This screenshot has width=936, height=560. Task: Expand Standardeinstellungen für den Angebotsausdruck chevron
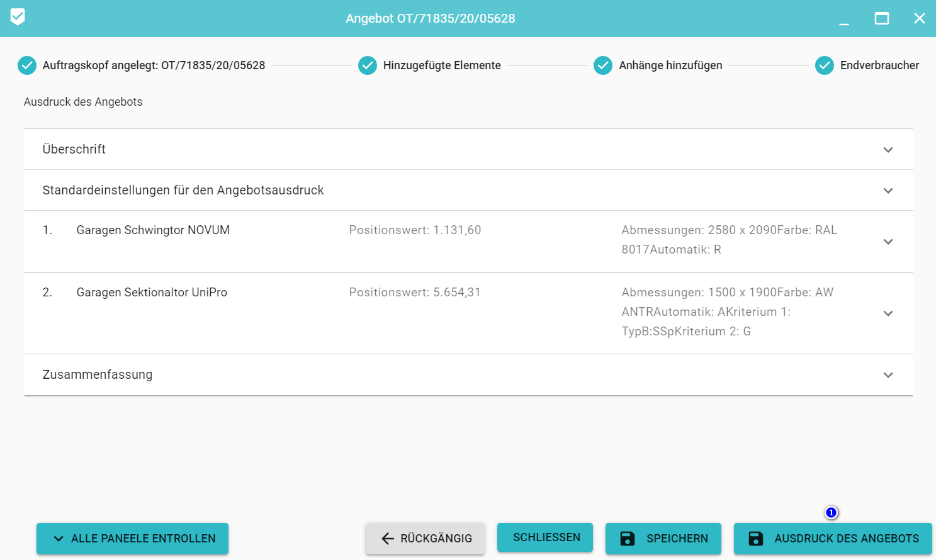888,191
